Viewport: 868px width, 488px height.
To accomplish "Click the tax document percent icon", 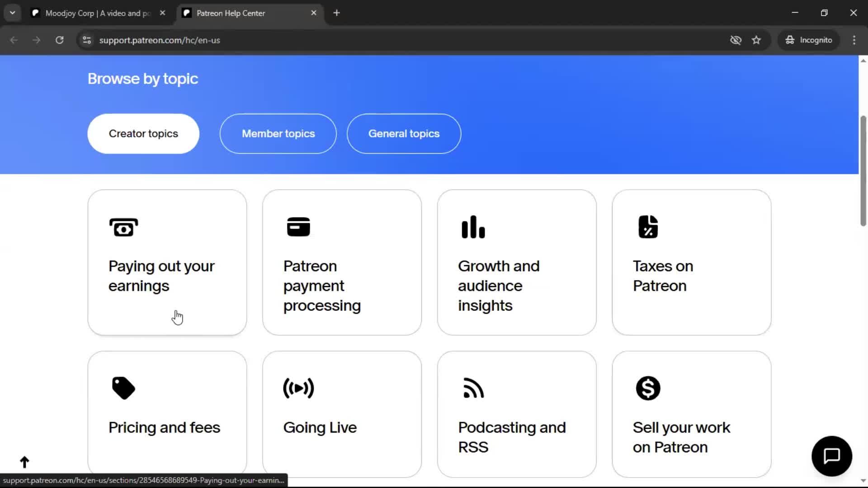I will (x=648, y=227).
